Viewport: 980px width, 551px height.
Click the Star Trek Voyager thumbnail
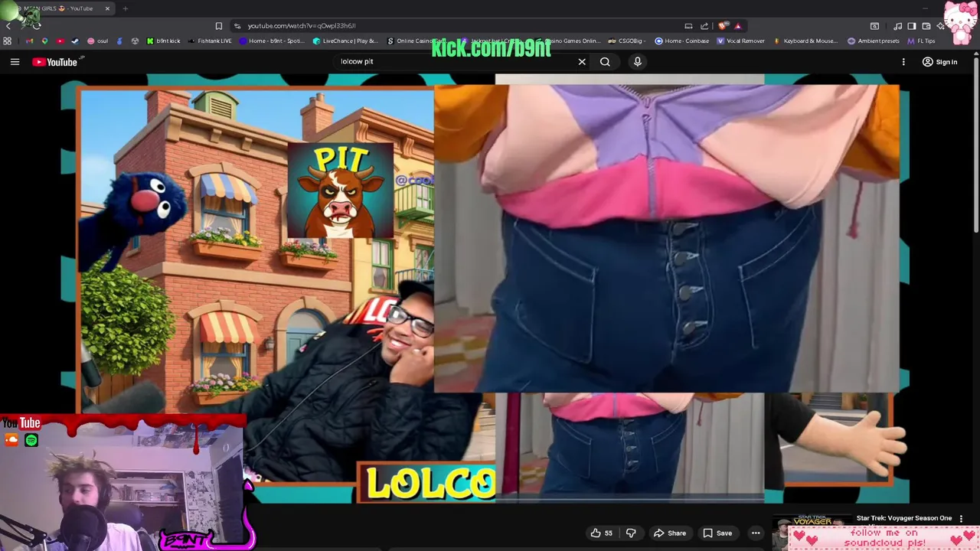pos(813,523)
